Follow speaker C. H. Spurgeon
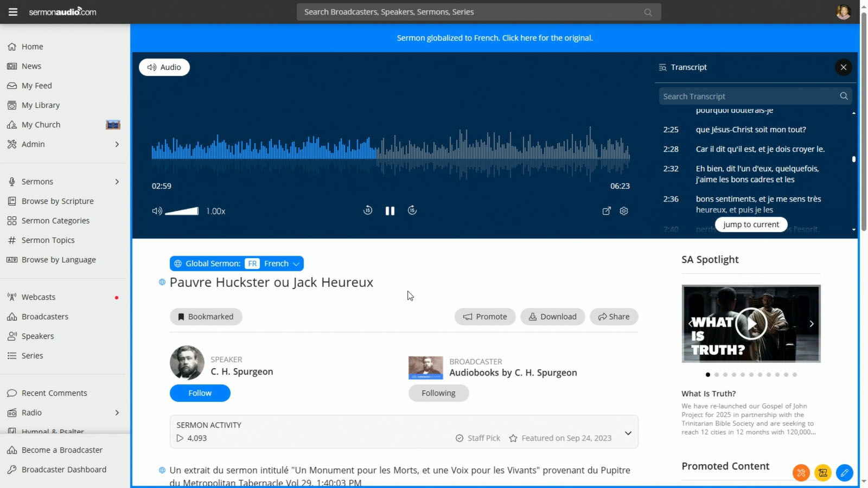868x488 pixels. click(200, 393)
